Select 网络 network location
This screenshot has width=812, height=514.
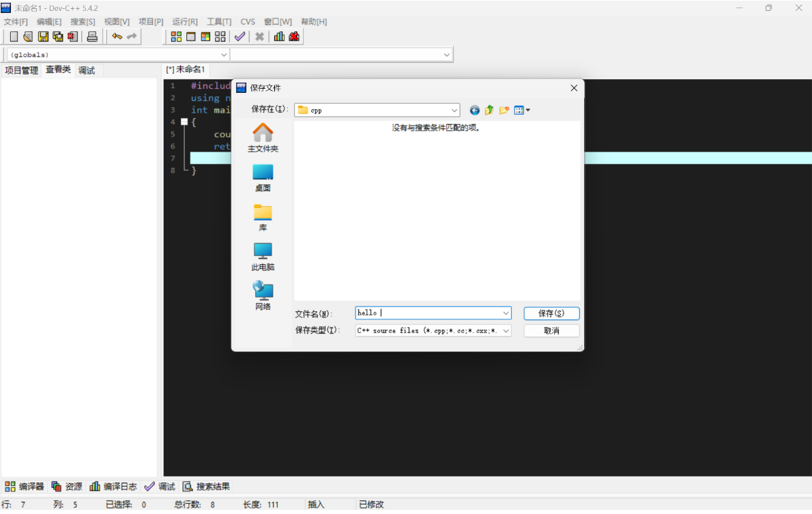(x=263, y=296)
